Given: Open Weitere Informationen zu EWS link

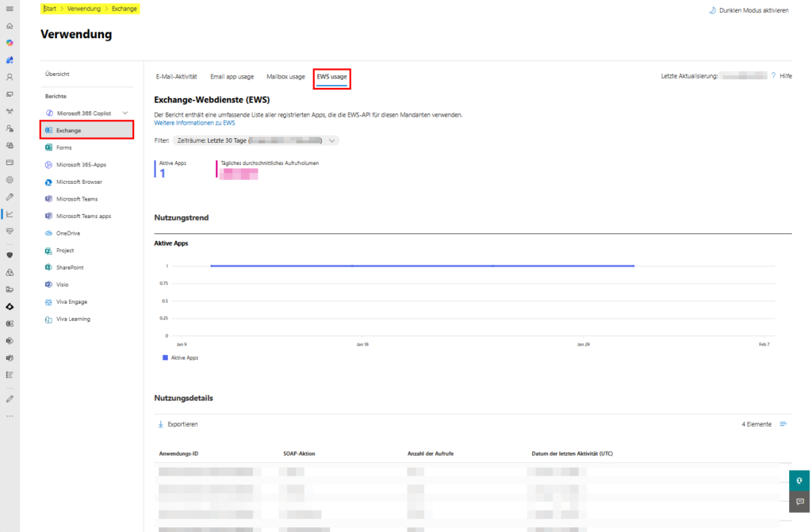Looking at the screenshot, I should 194,123.
